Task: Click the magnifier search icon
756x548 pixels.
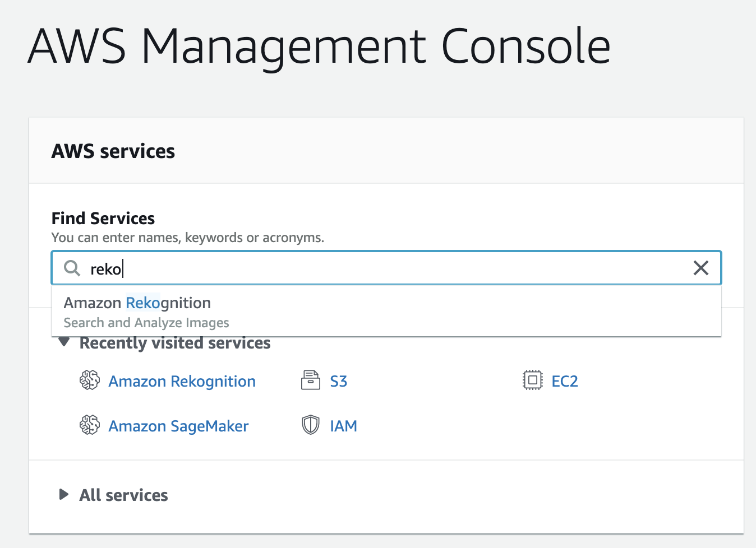Action: (72, 268)
